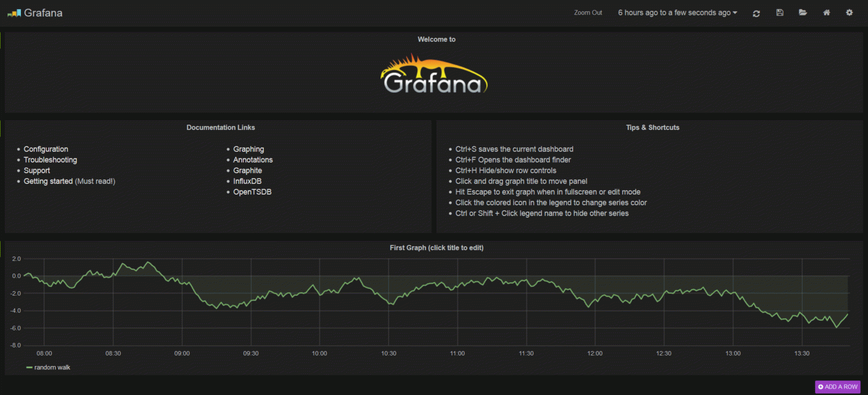Screen dimensions: 868x395
Task: Click the 'Ctrl+F Opens the dashboard finder' tip
Action: [x=513, y=160]
